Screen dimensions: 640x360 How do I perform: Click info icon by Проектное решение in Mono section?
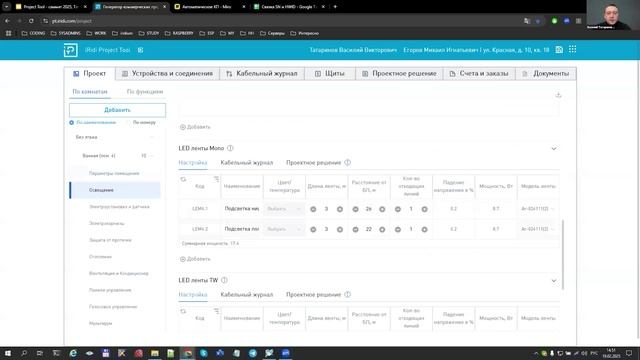point(347,162)
